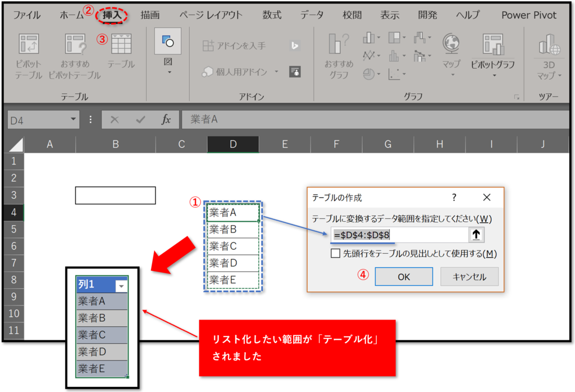This screenshot has width=575, height=392.
Task: Switch to the 挿入 (Insert) ribbon tab
Action: 111,15
